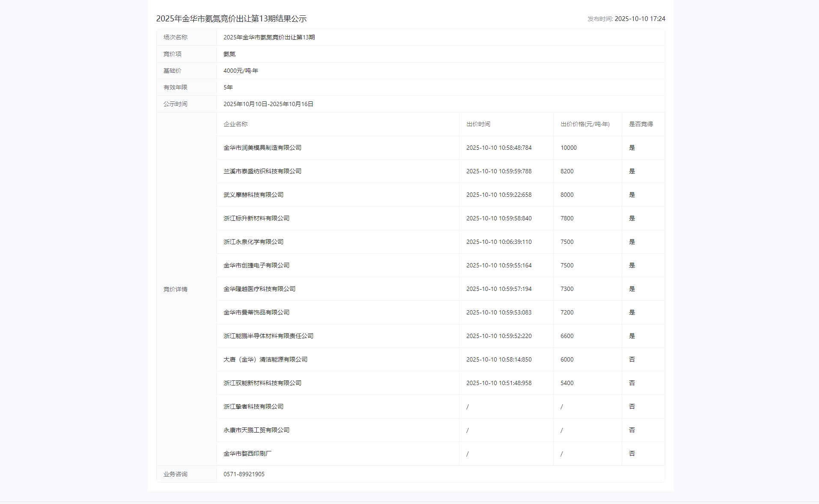This screenshot has height=504, width=819.
Task: Select the 出价时间 column header
Action: point(478,124)
